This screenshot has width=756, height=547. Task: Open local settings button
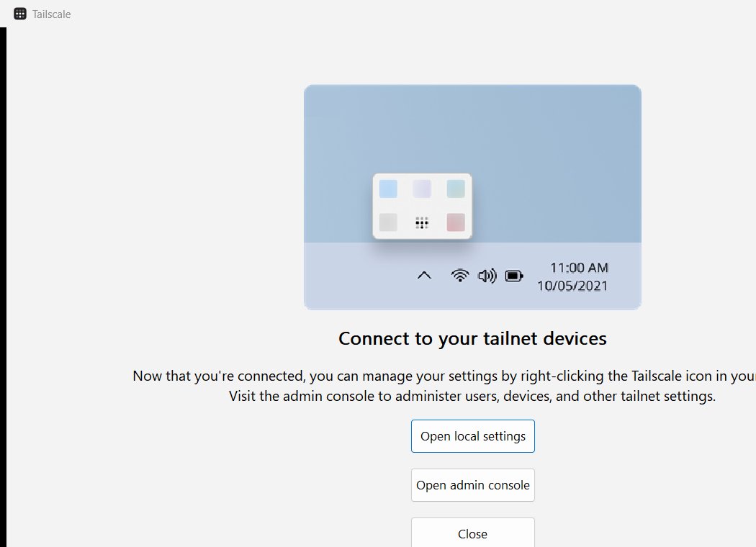[472, 436]
